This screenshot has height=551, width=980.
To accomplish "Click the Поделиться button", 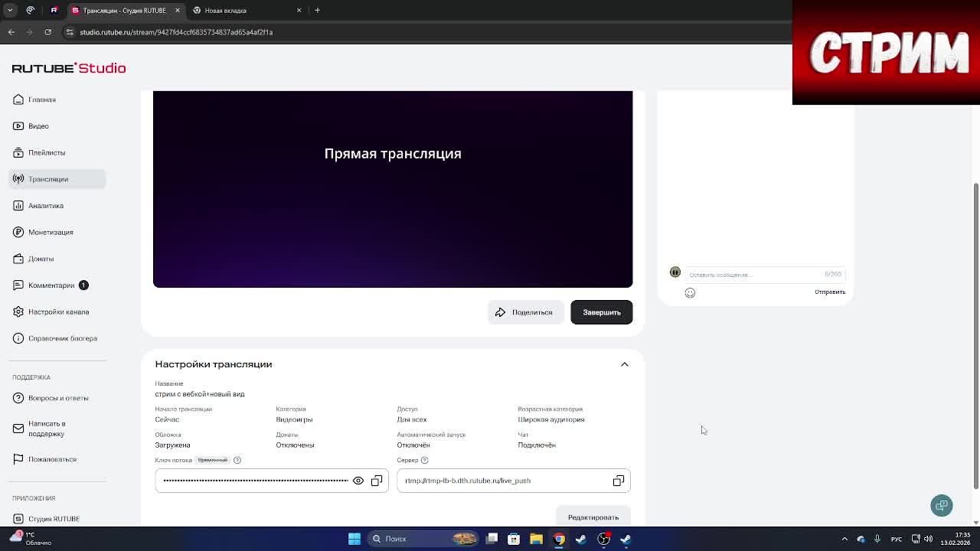I will [x=525, y=312].
